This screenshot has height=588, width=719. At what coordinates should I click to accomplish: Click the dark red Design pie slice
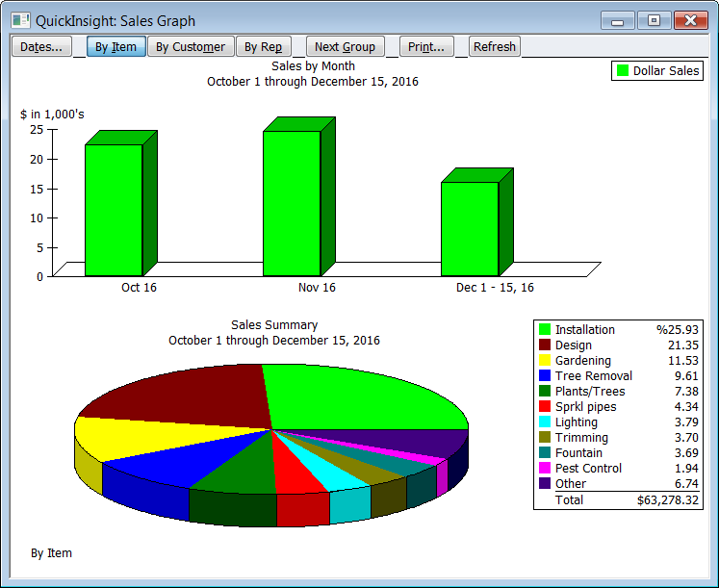coord(183,395)
